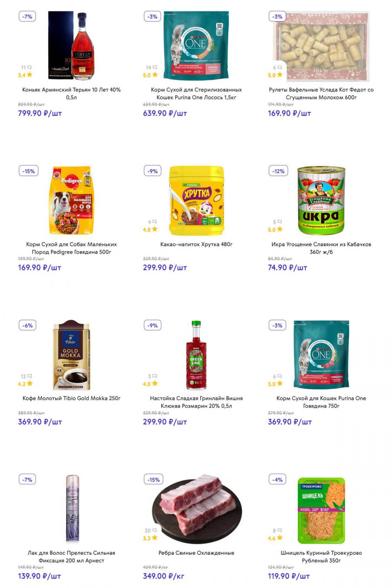
Task: Click the comments icon on squash caviar
Action: pyautogui.click(x=279, y=222)
